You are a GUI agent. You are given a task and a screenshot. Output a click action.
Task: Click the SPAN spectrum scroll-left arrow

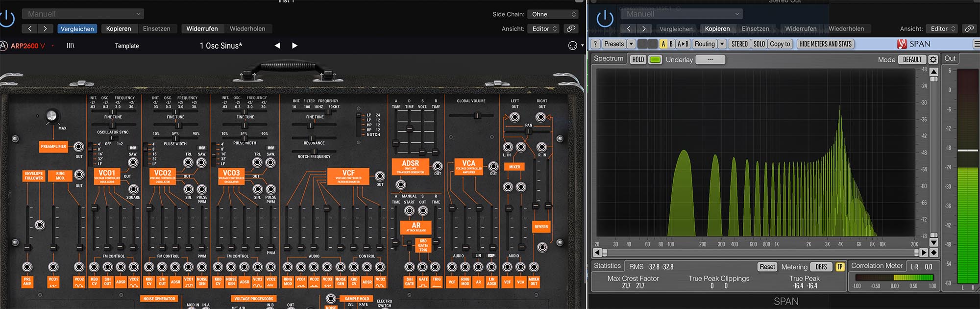(597, 253)
